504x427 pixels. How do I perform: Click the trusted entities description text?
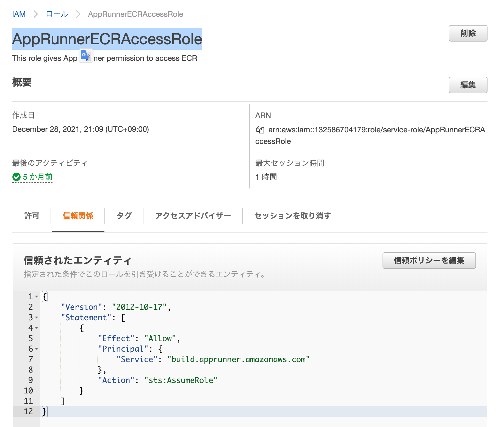[145, 274]
